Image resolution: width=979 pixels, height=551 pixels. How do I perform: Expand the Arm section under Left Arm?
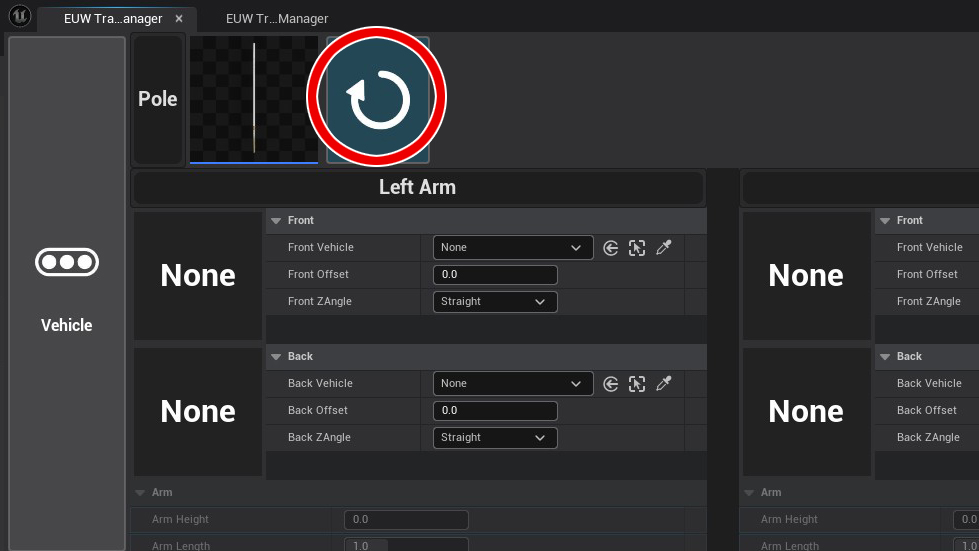pos(139,493)
